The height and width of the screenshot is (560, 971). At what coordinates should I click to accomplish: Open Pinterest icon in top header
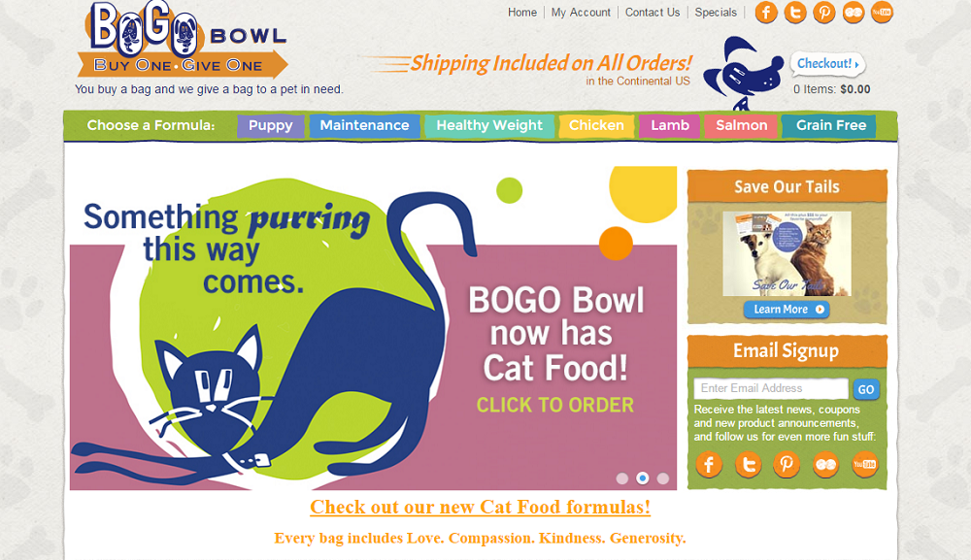[824, 13]
